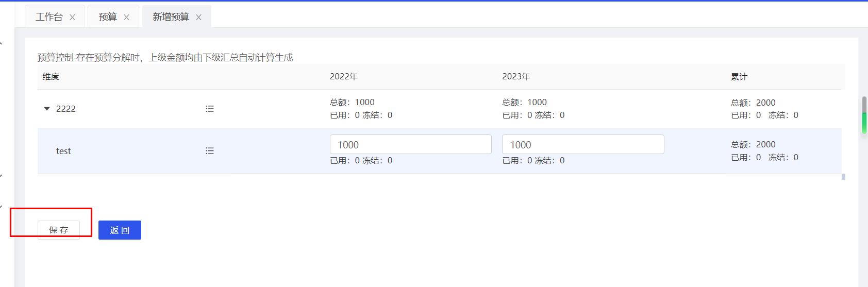Click 总额：2000 in 累计 for test
868x287 pixels.
pyautogui.click(x=753, y=144)
